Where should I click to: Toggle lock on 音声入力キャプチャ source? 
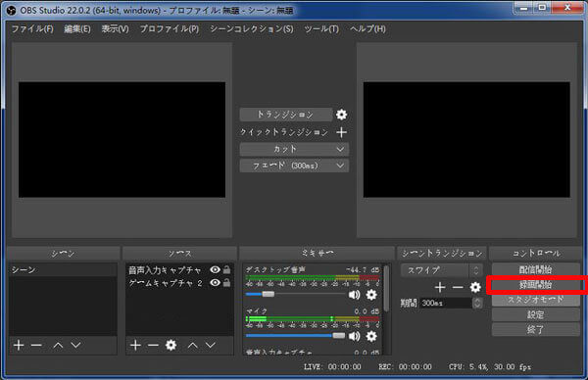click(x=226, y=269)
